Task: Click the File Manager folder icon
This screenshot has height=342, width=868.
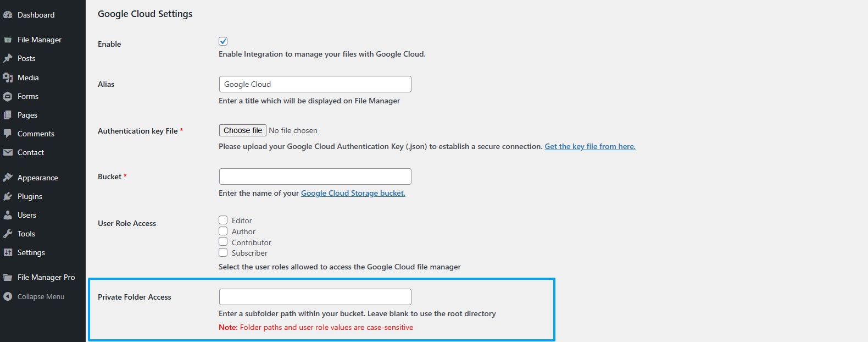Action: [8, 40]
